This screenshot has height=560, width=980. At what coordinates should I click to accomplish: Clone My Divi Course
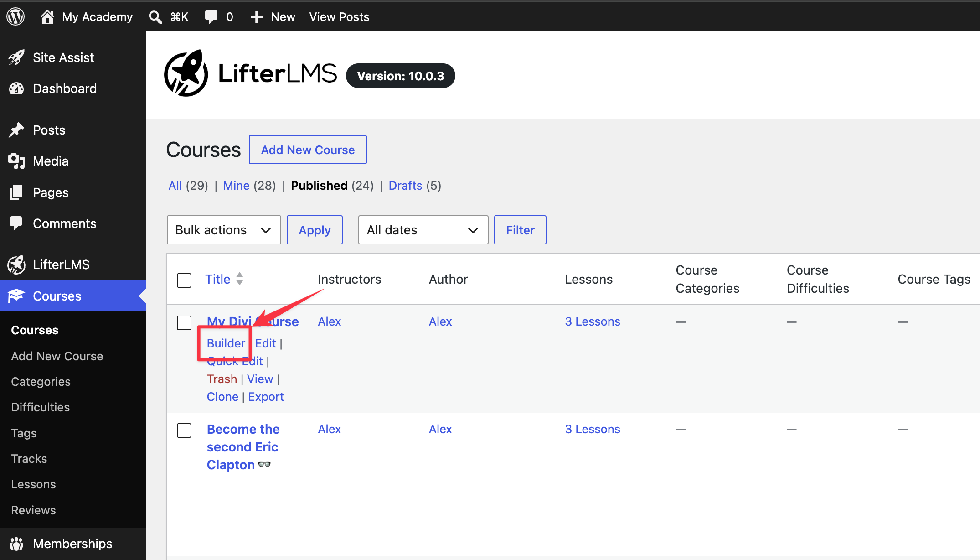[222, 397]
